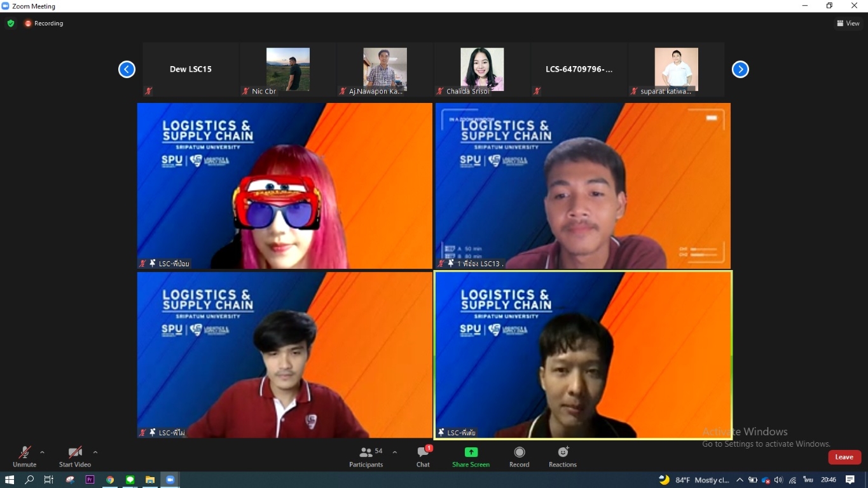
Task: Click the green encryption shield icon
Action: (x=11, y=24)
